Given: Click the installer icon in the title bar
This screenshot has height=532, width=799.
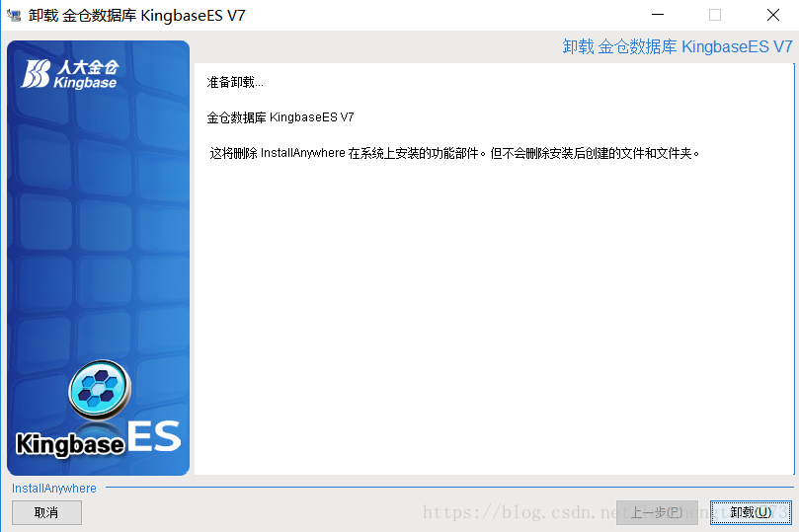Looking at the screenshot, I should pos(14,15).
